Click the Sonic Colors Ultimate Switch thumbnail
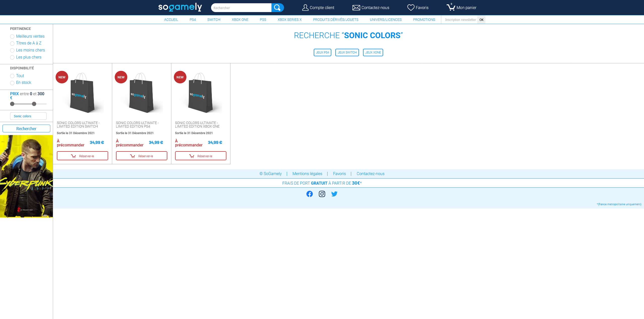The image size is (644, 319). tap(83, 93)
